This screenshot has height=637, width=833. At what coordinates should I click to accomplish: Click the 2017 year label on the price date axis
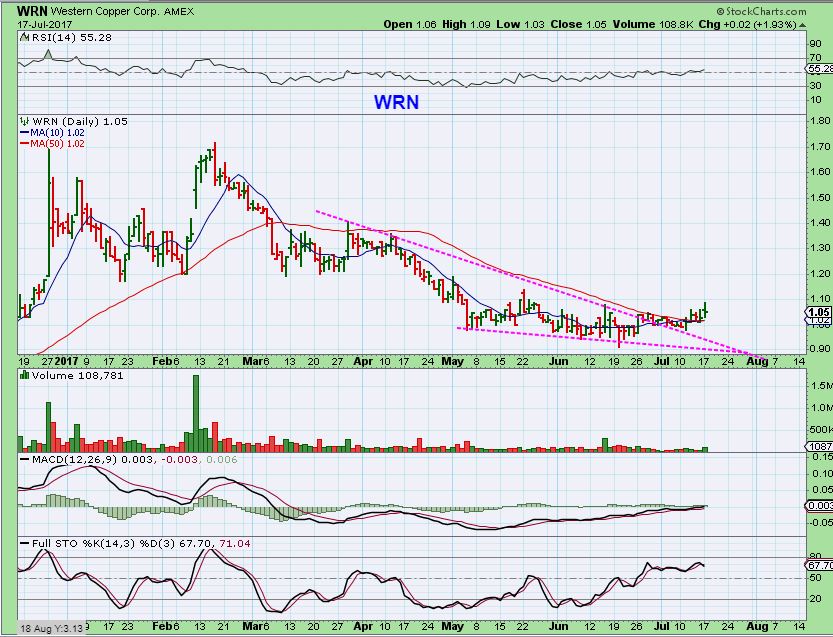(x=67, y=361)
